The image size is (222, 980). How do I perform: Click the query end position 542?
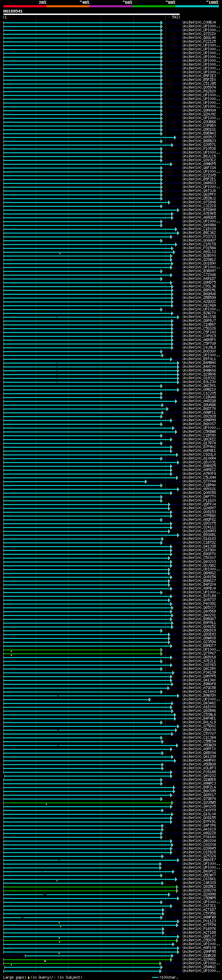tap(175, 17)
